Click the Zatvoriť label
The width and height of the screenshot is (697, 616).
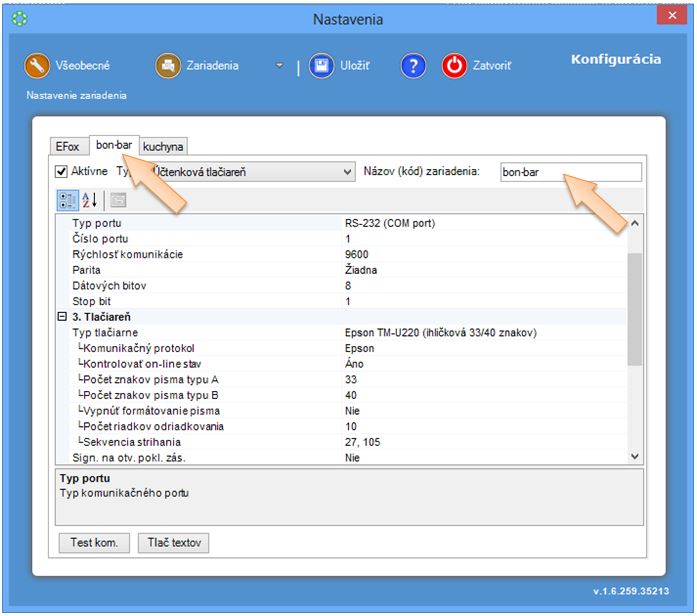point(492,66)
